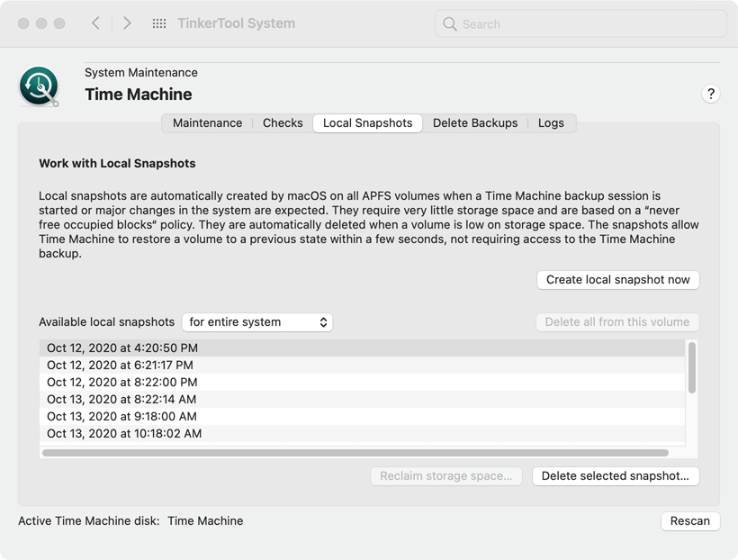Screen dimensions: 738x560
Task: Open the Checks tab
Action: (283, 123)
